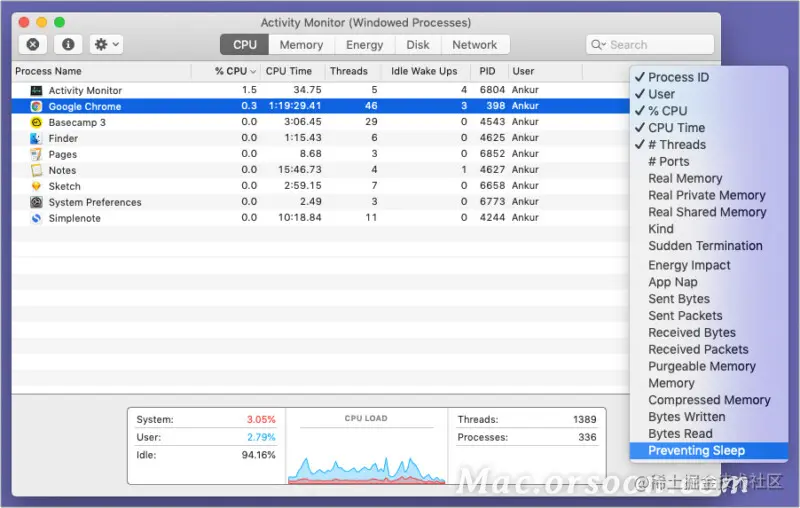The height and width of the screenshot is (508, 800).
Task: Select the Sketch process row
Action: tap(320, 186)
